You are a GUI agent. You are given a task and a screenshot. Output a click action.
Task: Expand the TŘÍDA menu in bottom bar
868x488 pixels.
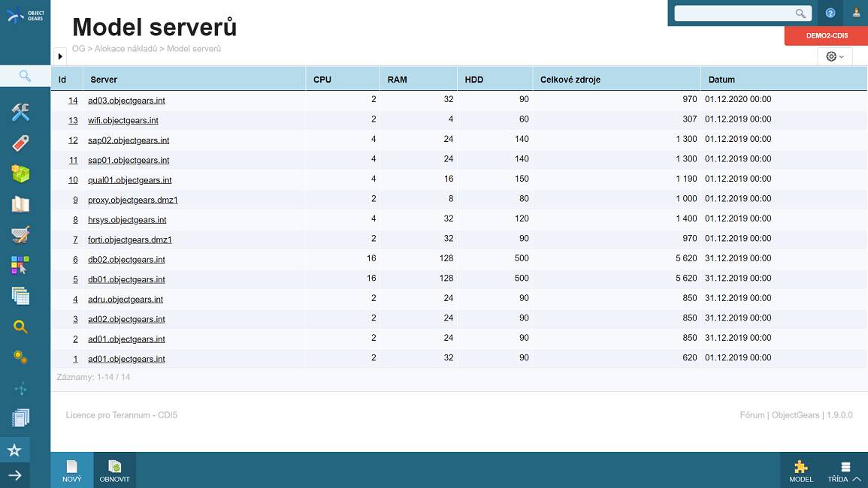844,472
